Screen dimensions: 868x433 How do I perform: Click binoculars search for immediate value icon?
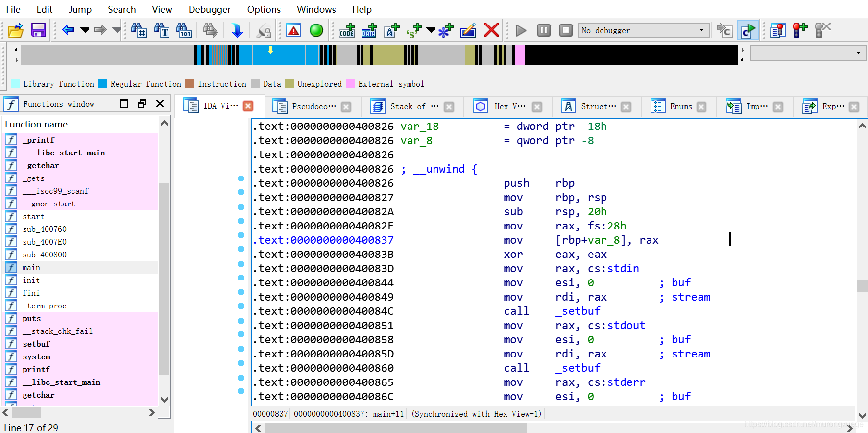pyautogui.click(x=139, y=30)
